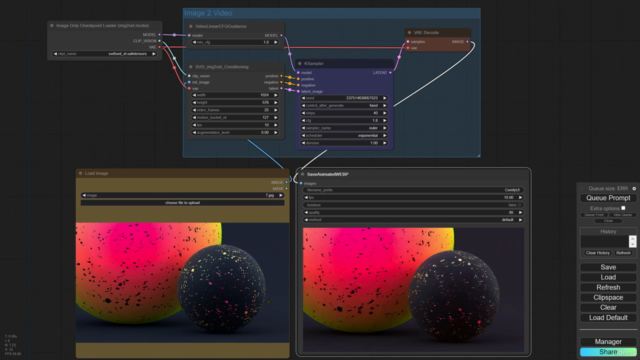This screenshot has width=640, height=360.
Task: Select next checkpoint with ckpt_name right arrow
Action: (x=154, y=53)
